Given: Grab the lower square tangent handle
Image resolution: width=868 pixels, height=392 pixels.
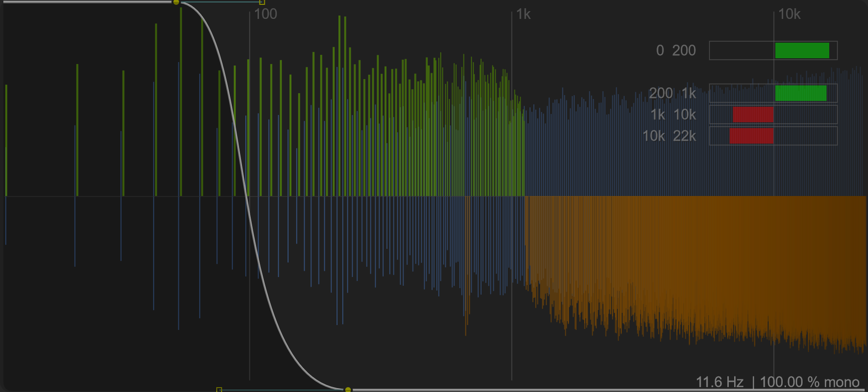Looking at the screenshot, I should coord(219,390).
